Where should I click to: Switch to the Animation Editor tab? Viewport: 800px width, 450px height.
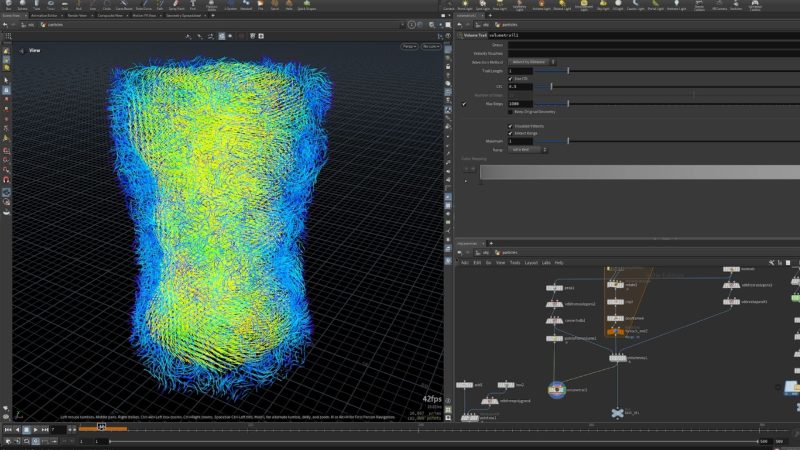point(42,15)
